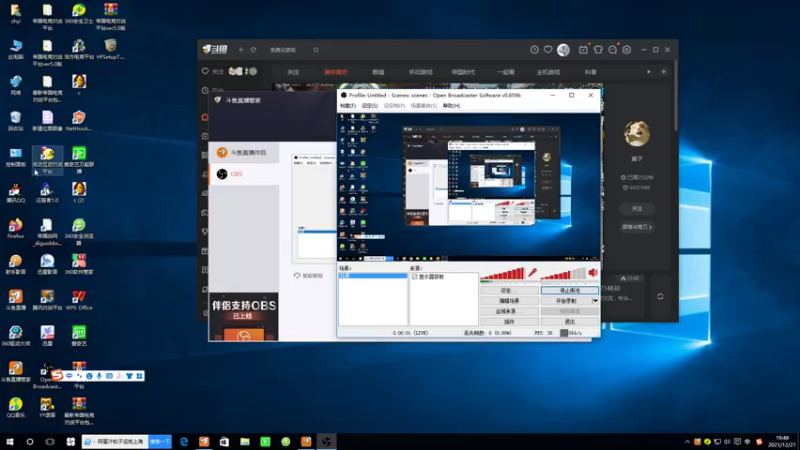Image resolution: width=800 pixels, height=450 pixels.
Task: Click the OBS preview area
Action: (x=468, y=186)
